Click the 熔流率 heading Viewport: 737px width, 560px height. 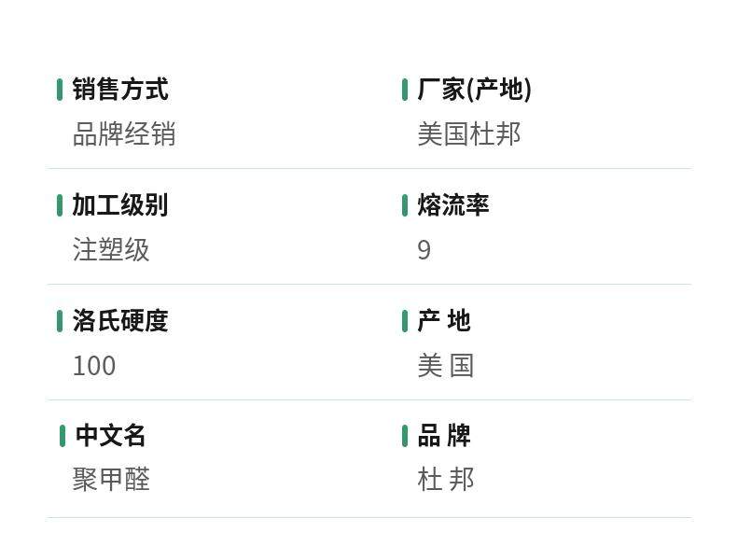click(x=453, y=205)
